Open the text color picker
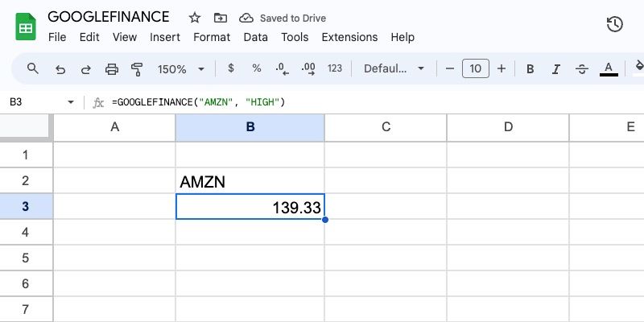 click(x=609, y=69)
